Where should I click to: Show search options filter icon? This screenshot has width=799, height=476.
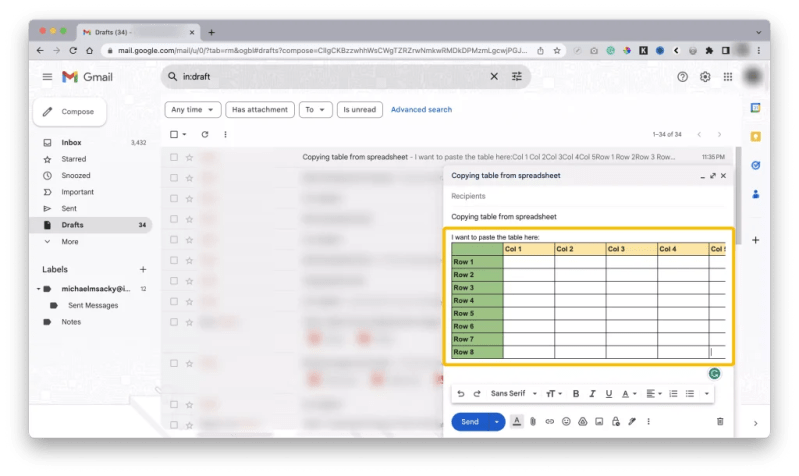coord(517,76)
